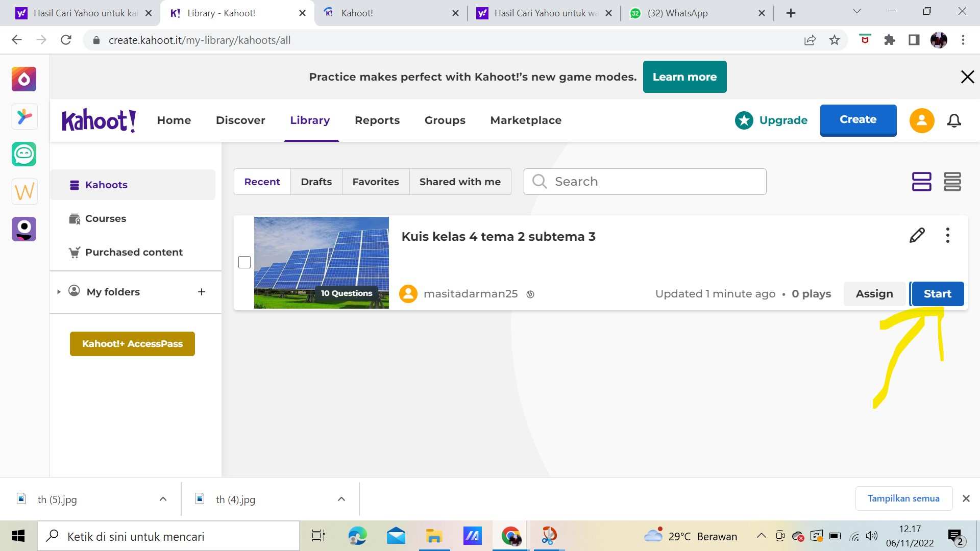Viewport: 980px width, 551px height.
Task: Open Purchased content in the sidebar
Action: [x=133, y=252]
